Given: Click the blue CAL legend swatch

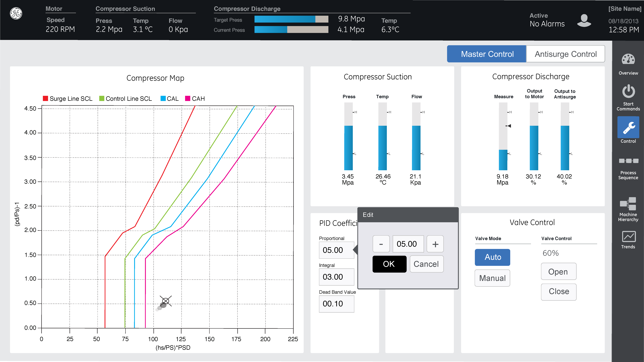Looking at the screenshot, I should [x=163, y=98].
